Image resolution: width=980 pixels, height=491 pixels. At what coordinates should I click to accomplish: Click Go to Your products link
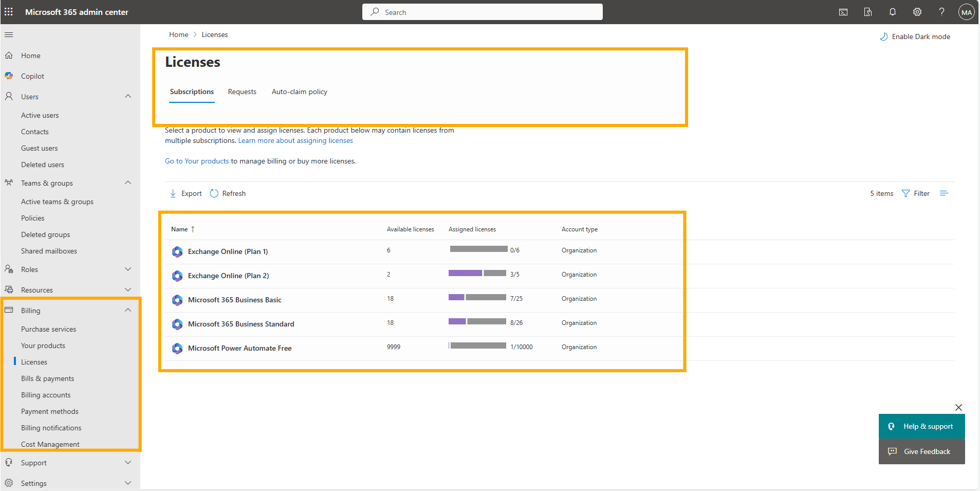[196, 160]
